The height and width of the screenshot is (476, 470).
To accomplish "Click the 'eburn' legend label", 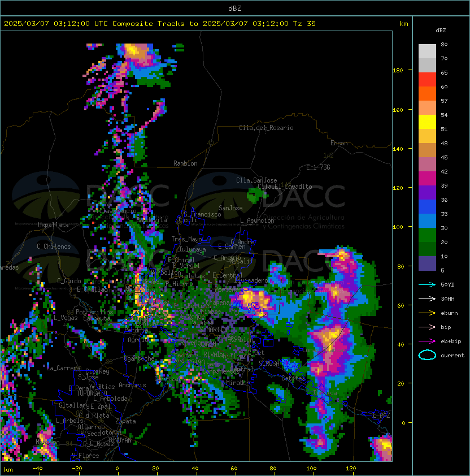I will pos(449,313).
